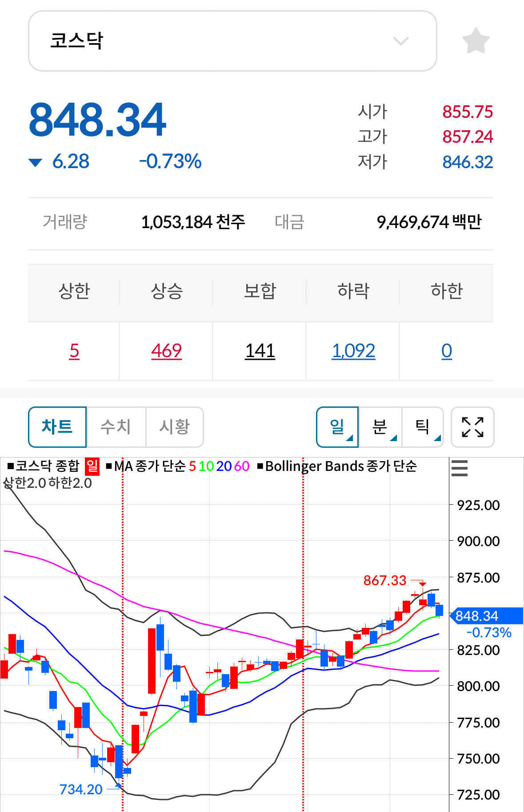Click opening price 855.75
This screenshot has width=524, height=812.
468,112
